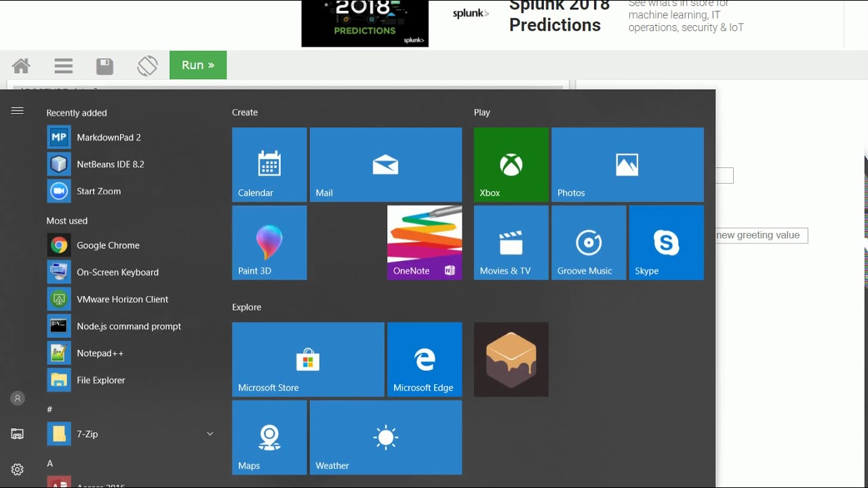
Task: Launch VMware Horizon Client
Action: (132, 299)
